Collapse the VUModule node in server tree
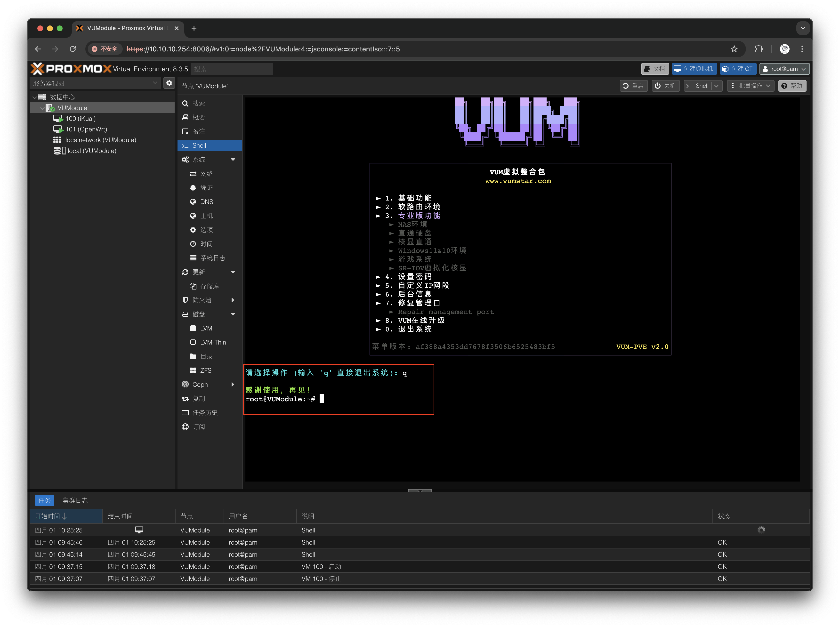Image resolution: width=840 pixels, height=627 pixels. click(x=42, y=108)
